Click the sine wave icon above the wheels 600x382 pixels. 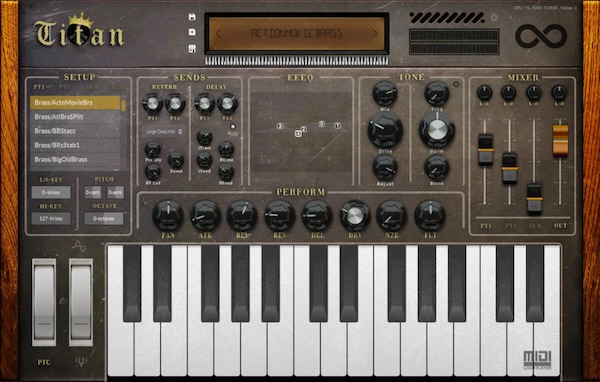click(79, 246)
